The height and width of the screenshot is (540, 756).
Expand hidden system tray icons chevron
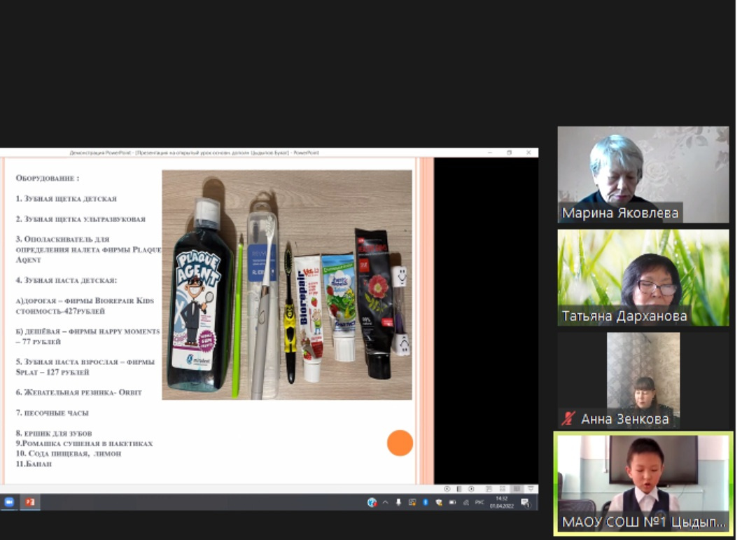(385, 502)
